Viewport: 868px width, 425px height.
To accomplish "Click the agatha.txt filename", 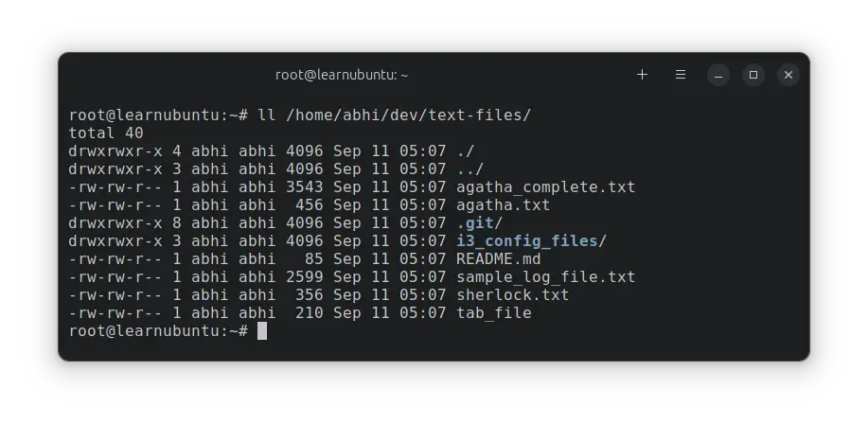I will [x=504, y=205].
